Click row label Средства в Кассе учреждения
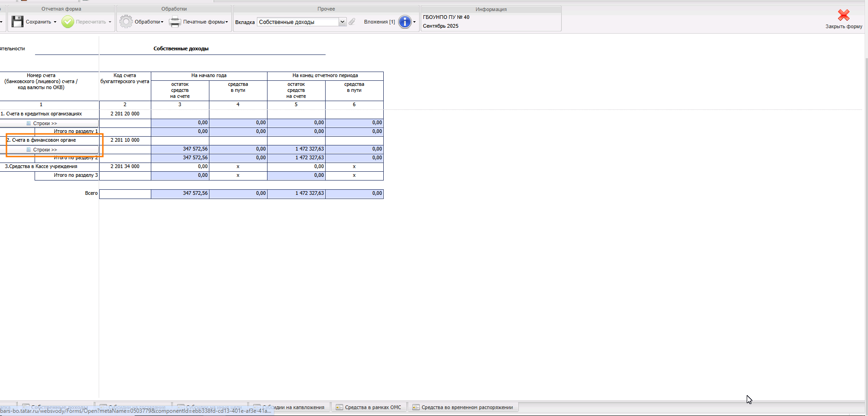 click(41, 166)
